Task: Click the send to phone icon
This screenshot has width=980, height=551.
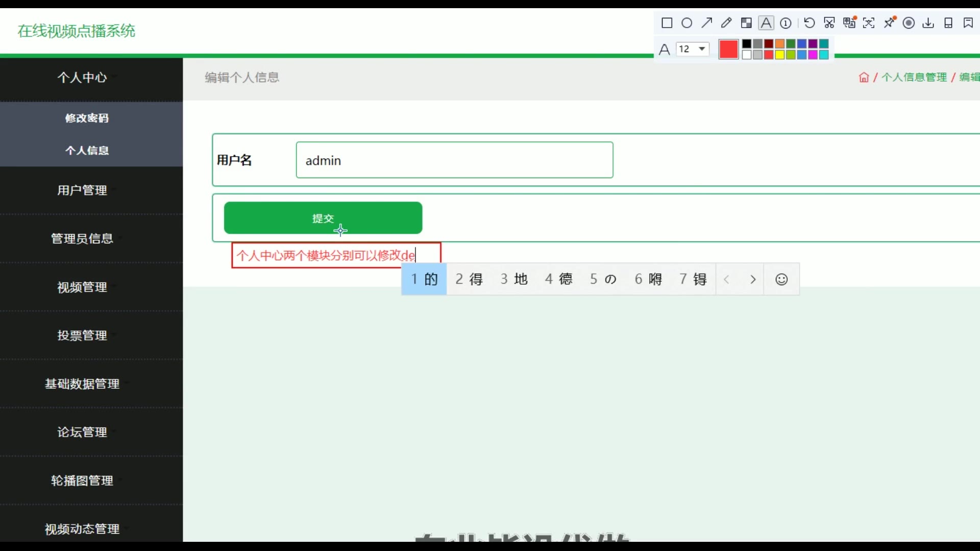Action: (948, 23)
